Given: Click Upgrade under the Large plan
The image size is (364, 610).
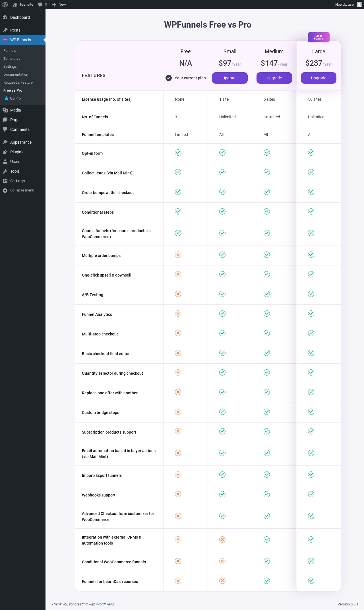Looking at the screenshot, I should pos(318,78).
